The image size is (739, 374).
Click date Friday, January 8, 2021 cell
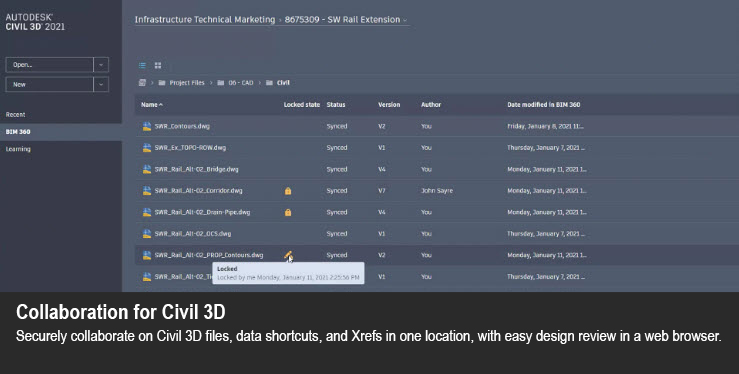(x=545, y=126)
